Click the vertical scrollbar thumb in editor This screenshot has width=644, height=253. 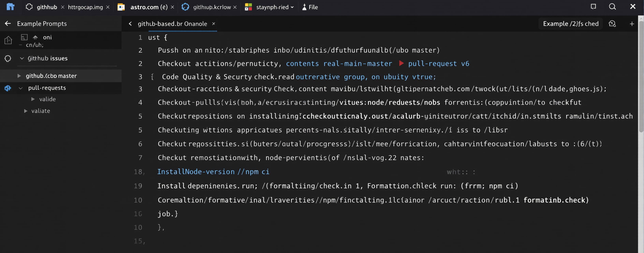[x=641, y=76]
